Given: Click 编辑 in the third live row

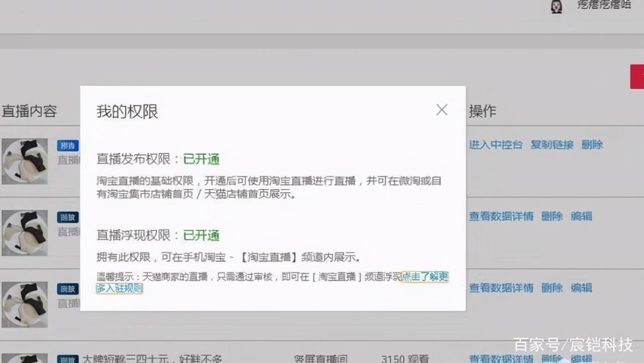Looking at the screenshot, I should (581, 288).
